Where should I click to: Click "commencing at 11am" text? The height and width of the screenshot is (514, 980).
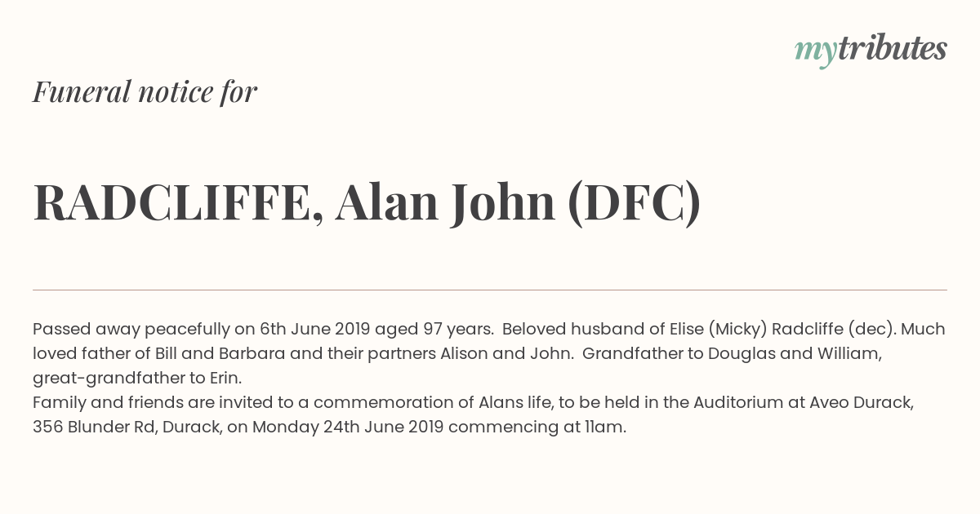pyautogui.click(x=537, y=428)
